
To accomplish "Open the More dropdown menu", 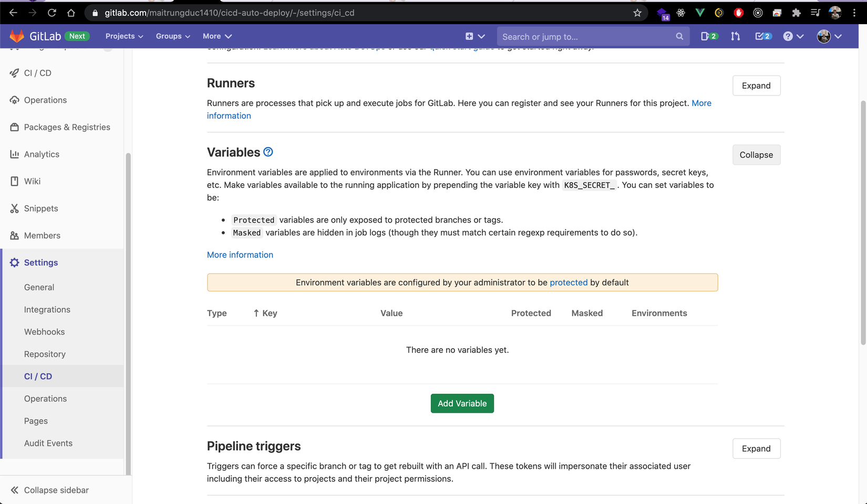I will point(217,36).
